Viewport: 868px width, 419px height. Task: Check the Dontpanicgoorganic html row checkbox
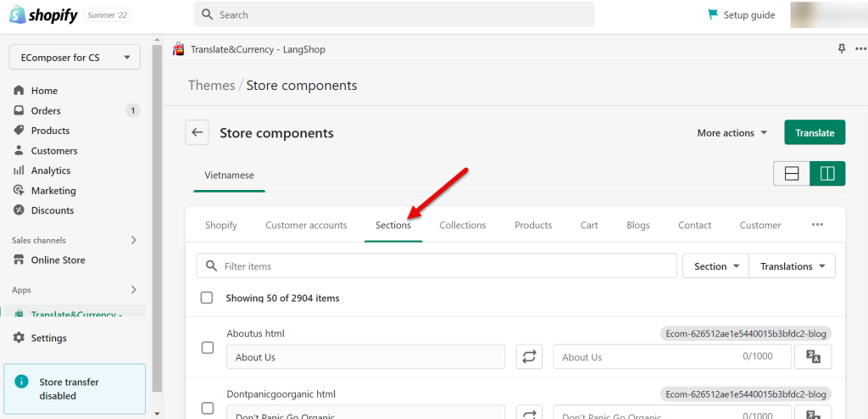click(x=207, y=409)
